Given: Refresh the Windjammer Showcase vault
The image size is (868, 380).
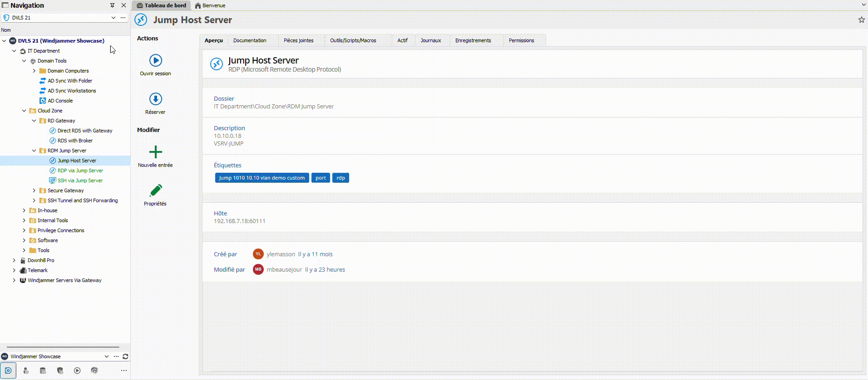Looking at the screenshot, I should 125,356.
